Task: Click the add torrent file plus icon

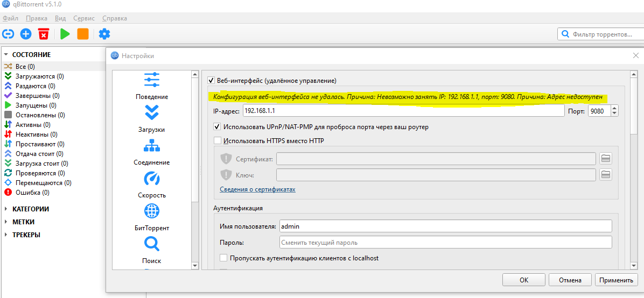Action: tap(26, 34)
